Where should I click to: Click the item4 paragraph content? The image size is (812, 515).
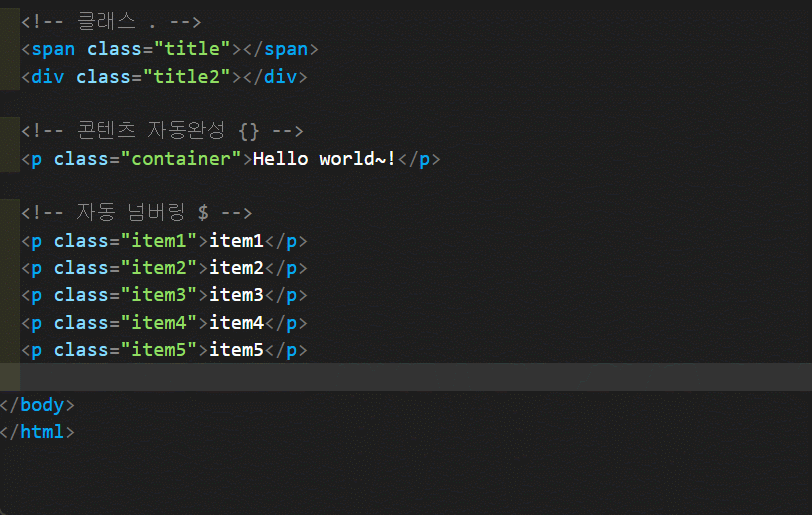pyautogui.click(x=236, y=323)
